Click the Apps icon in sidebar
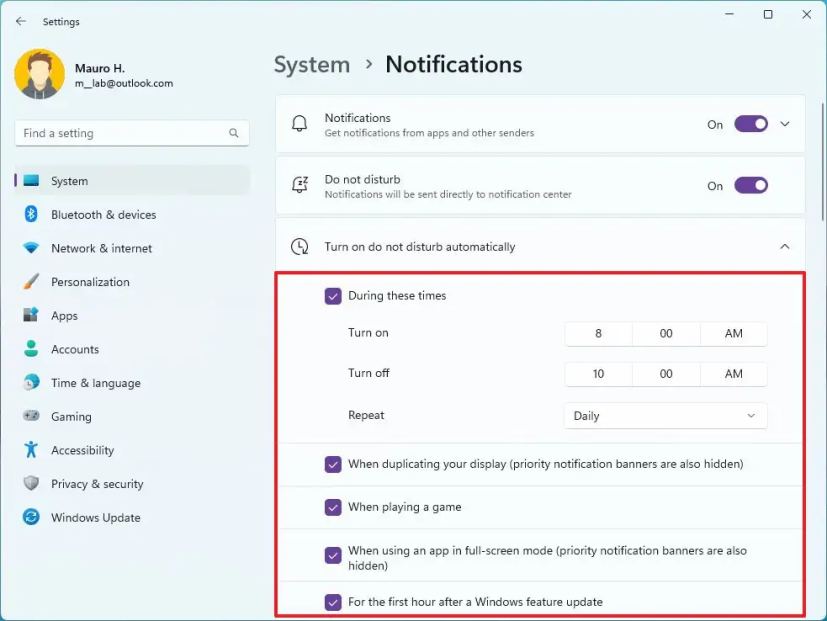 31,315
